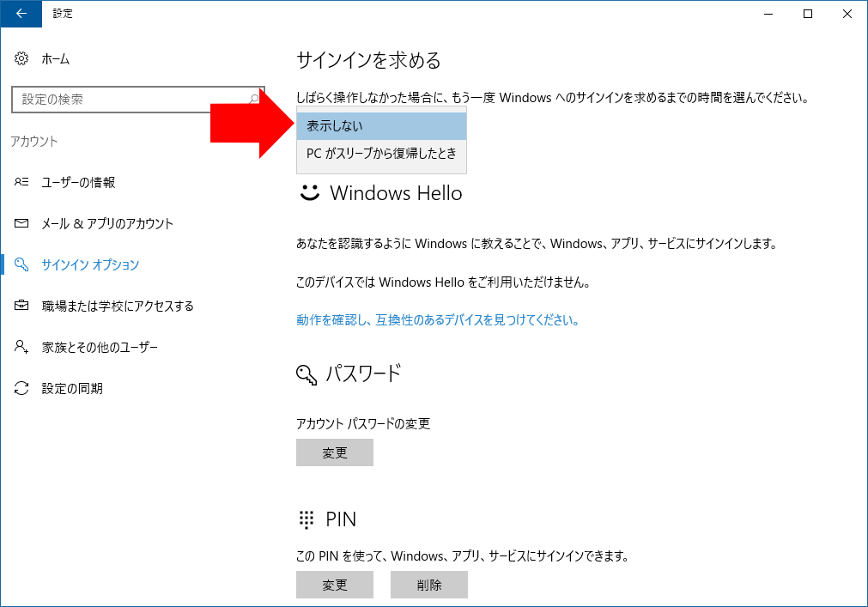Click the PIN keypad dots icon
Screen dimensions: 868x607
pos(307,519)
